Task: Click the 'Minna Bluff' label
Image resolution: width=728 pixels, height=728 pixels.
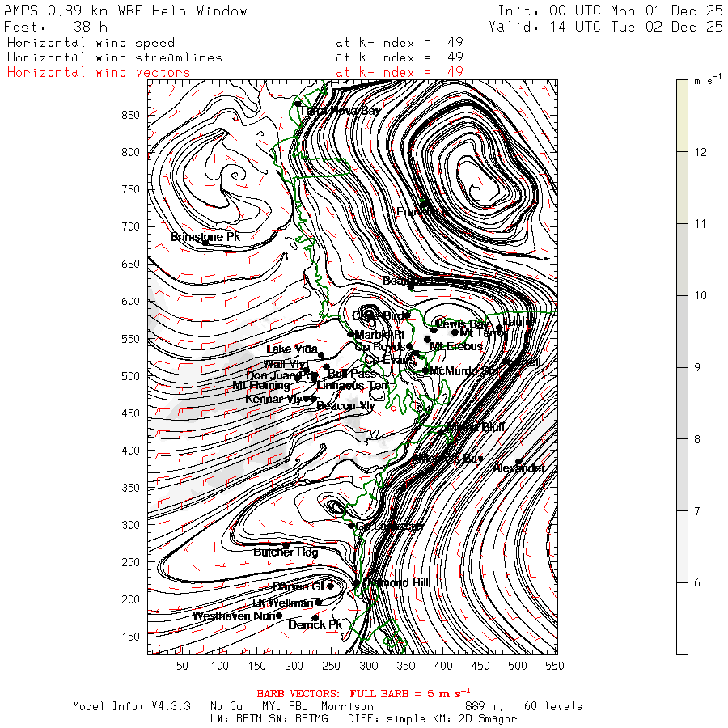Action: 476,426
